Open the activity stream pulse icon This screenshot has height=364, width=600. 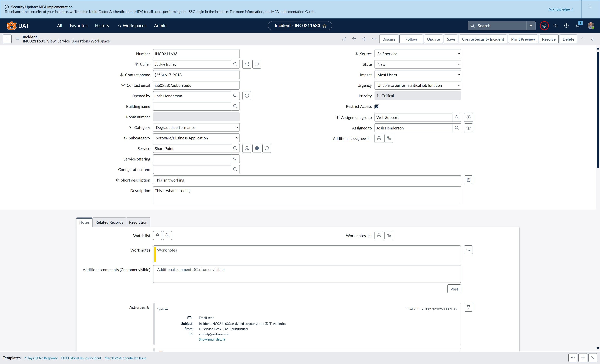pos(354,39)
